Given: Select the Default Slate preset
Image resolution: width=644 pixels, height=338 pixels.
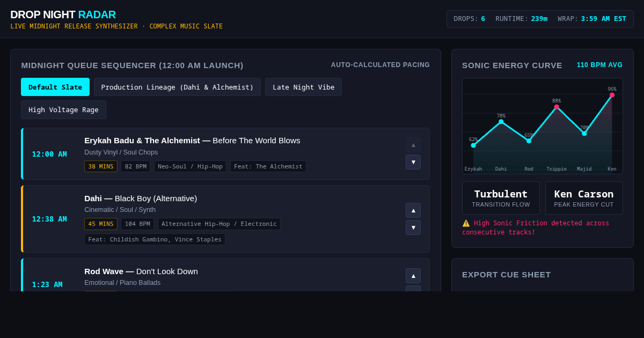Looking at the screenshot, I should [55, 87].
